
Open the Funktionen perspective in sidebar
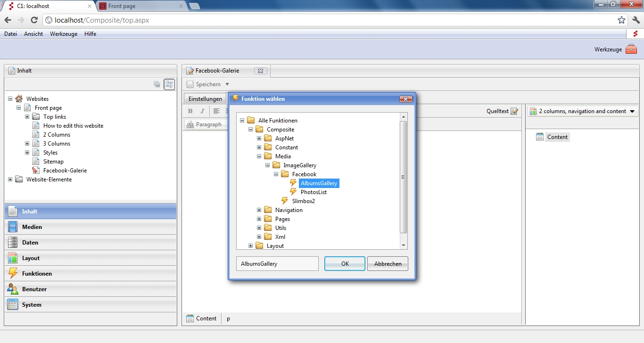point(37,274)
